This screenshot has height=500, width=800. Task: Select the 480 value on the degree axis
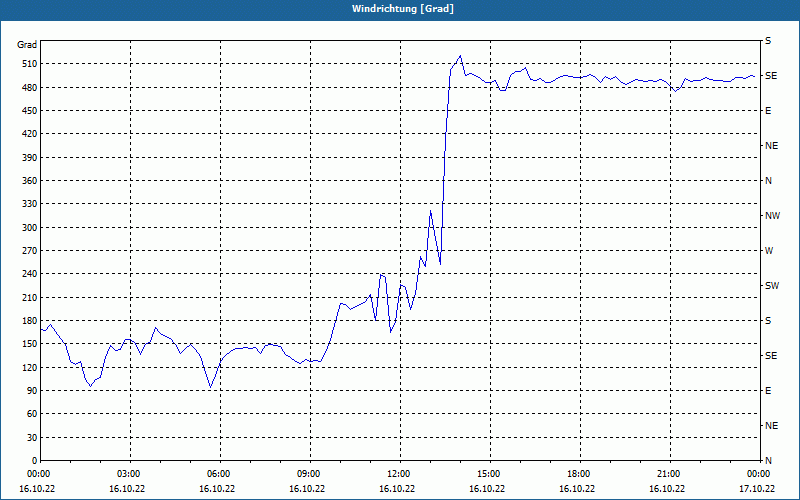[x=30, y=88]
